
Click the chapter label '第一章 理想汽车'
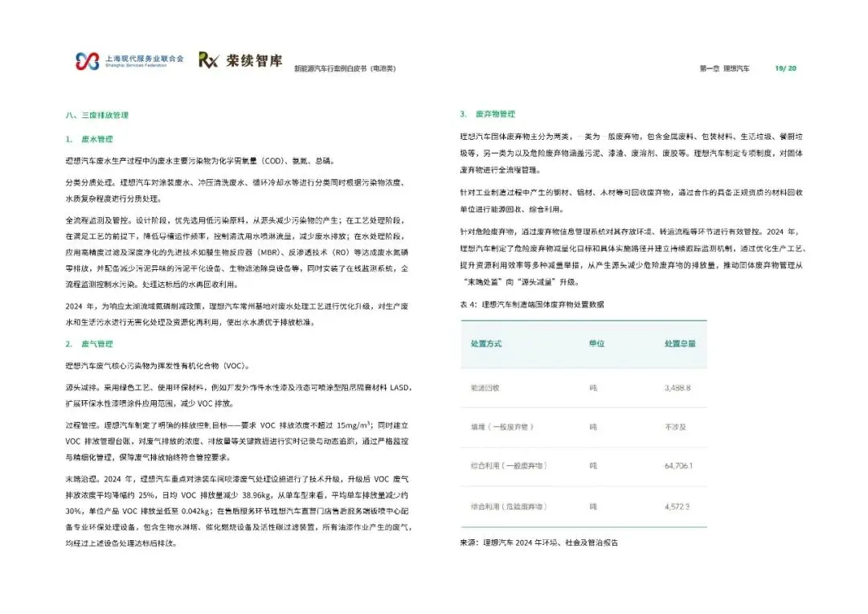725,68
